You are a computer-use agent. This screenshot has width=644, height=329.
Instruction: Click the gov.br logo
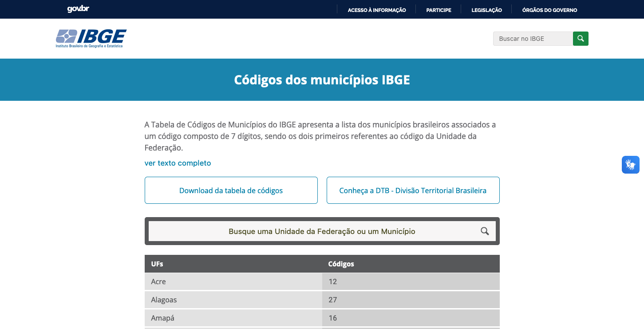[78, 9]
